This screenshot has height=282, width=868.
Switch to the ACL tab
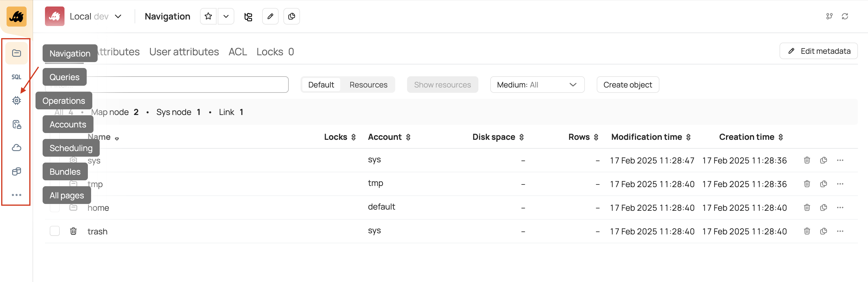coord(238,51)
